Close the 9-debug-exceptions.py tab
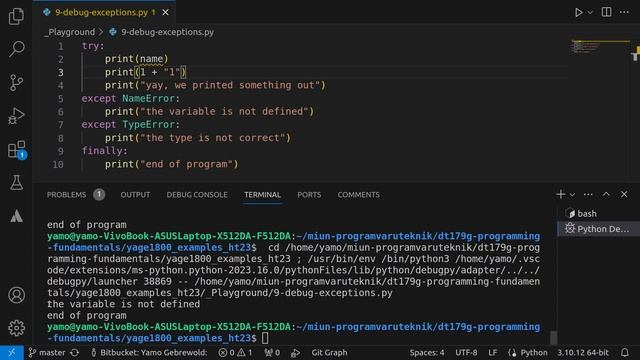Screen dimensions: 640x360 pos(165,13)
